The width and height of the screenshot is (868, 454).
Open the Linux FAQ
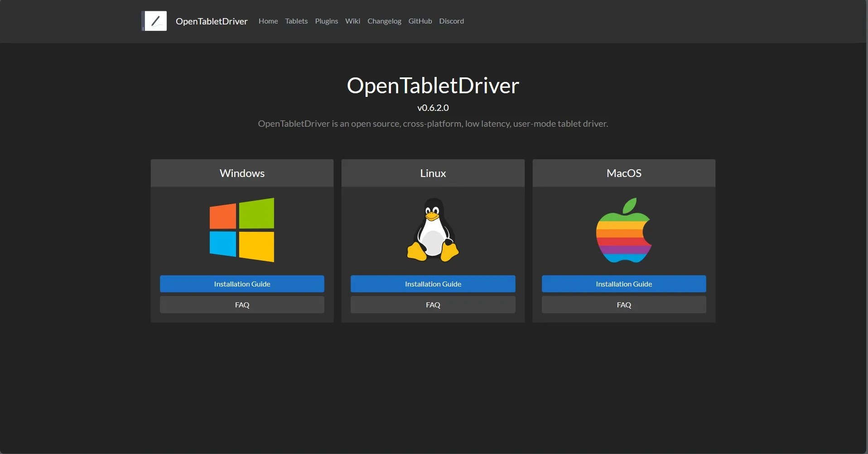pyautogui.click(x=433, y=304)
